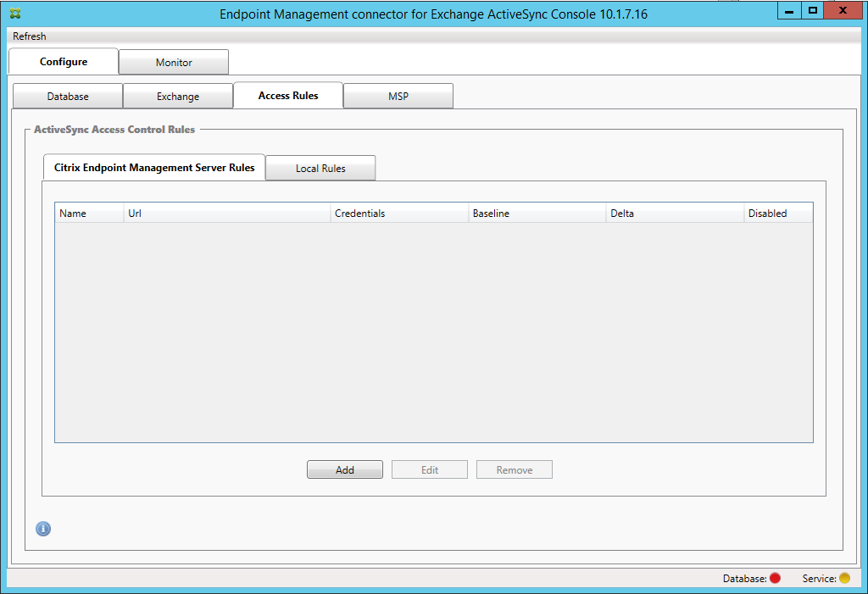
Task: Click the Disabled column header
Action: [778, 214]
